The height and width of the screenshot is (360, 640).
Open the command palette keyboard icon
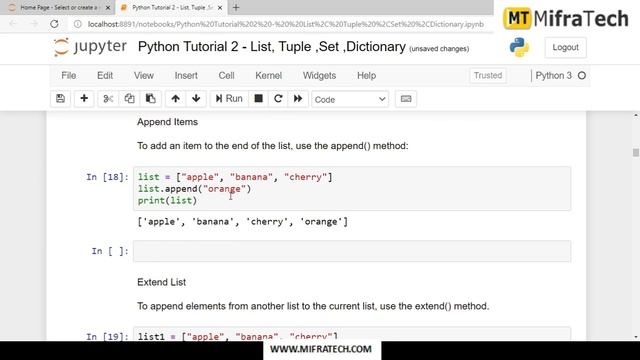pos(406,99)
